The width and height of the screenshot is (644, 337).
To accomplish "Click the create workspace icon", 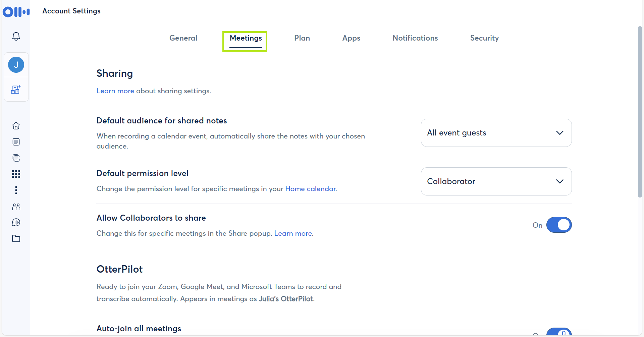I will point(16,90).
